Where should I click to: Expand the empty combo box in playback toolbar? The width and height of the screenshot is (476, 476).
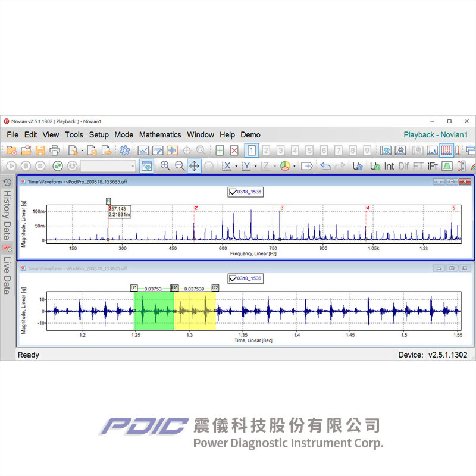click(x=133, y=166)
